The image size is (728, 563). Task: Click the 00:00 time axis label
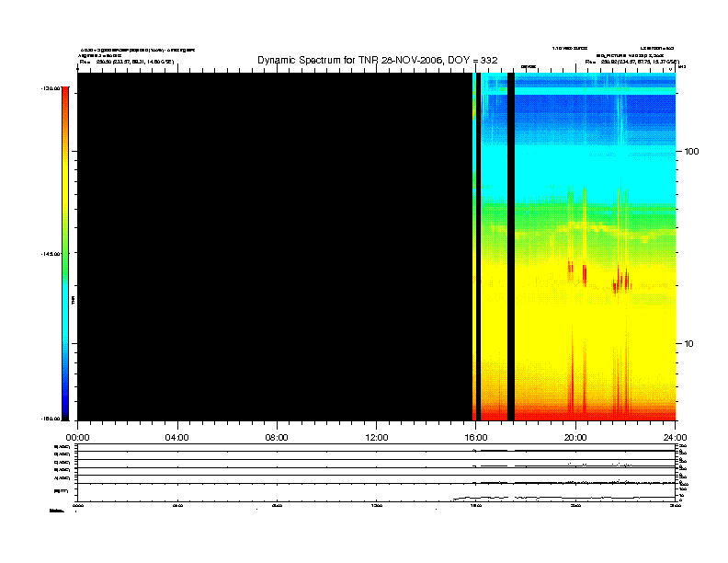tap(77, 438)
